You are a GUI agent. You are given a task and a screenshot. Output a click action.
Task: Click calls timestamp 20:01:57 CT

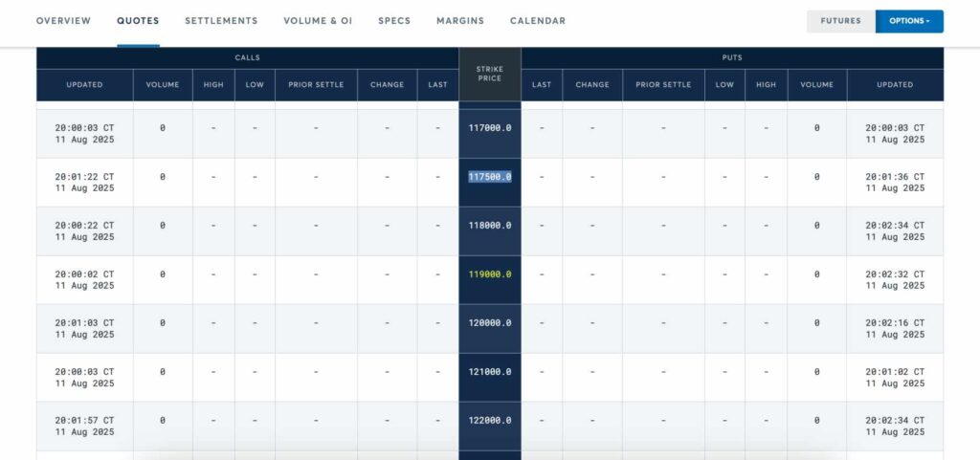click(84, 420)
